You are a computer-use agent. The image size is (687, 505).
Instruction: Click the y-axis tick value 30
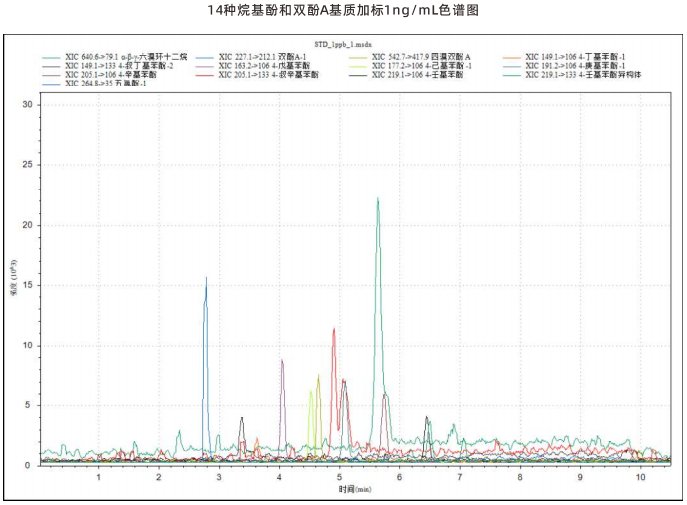(28, 105)
